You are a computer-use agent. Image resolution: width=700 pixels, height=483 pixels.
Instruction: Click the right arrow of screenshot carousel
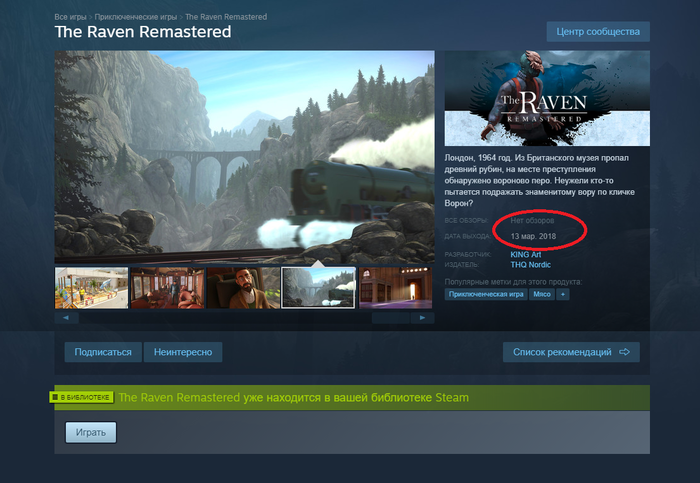click(422, 318)
